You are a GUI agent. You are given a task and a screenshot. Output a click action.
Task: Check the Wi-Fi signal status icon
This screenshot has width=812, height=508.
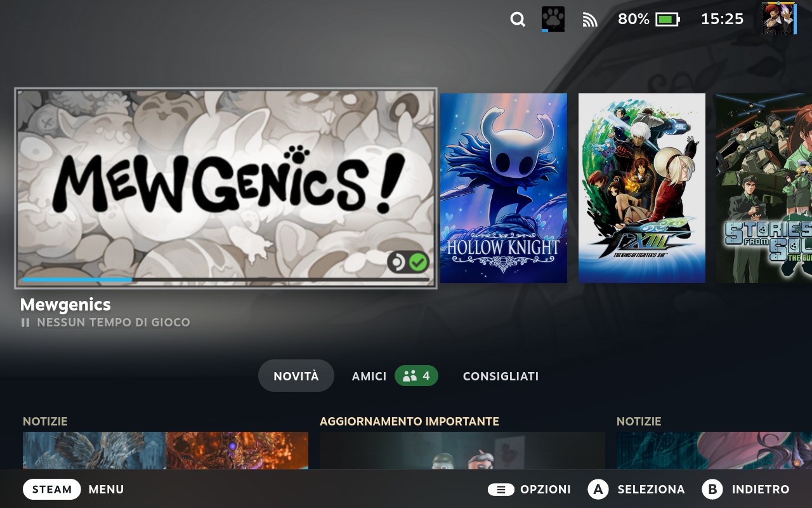[x=590, y=20]
